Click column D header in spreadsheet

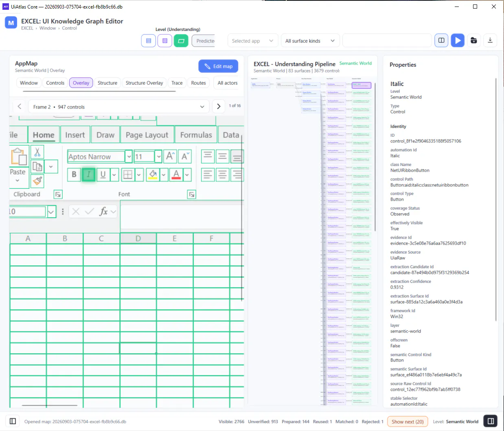coord(138,238)
